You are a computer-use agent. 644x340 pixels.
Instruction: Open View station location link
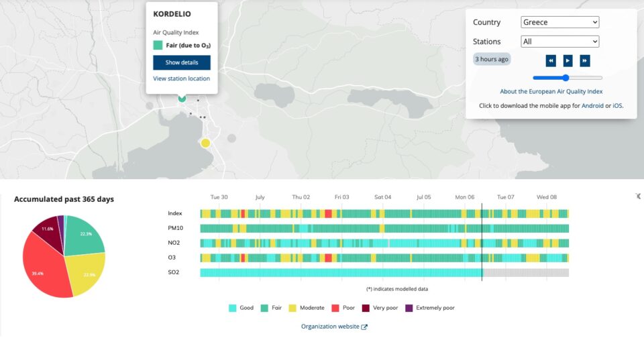182,78
